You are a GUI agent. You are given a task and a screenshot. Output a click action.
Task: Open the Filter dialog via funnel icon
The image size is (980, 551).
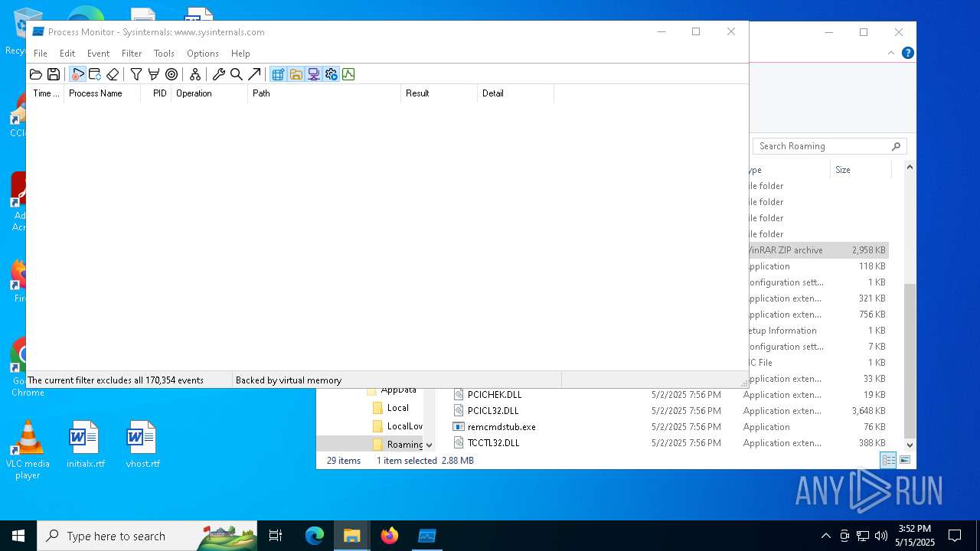tap(136, 74)
